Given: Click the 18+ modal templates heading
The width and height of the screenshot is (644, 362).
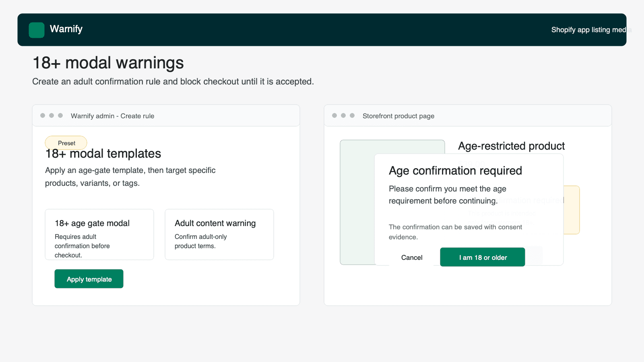Looking at the screenshot, I should (x=103, y=154).
